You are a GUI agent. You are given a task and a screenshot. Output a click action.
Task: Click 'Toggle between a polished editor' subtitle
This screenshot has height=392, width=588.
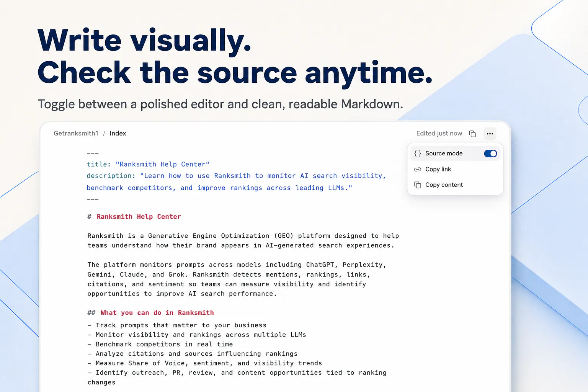220,104
